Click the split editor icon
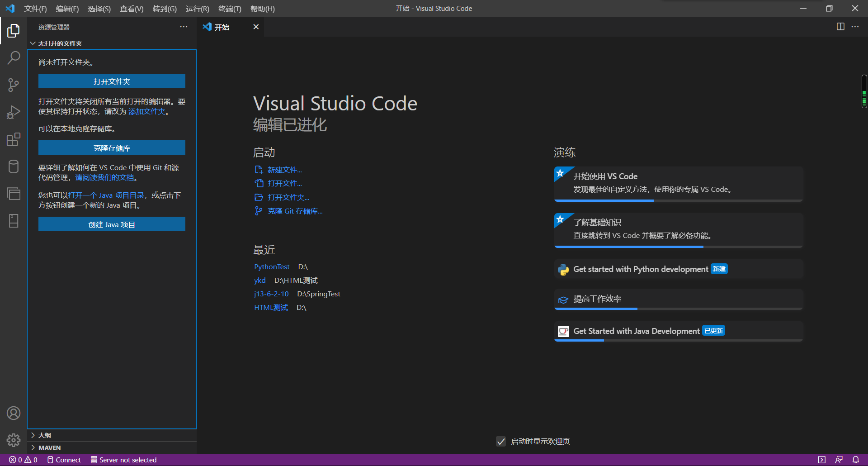 pyautogui.click(x=840, y=27)
